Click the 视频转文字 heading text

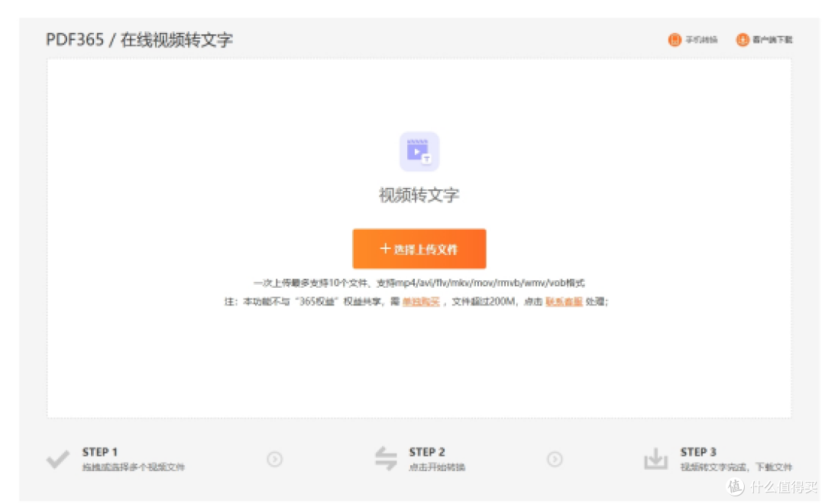pyautogui.click(x=419, y=195)
